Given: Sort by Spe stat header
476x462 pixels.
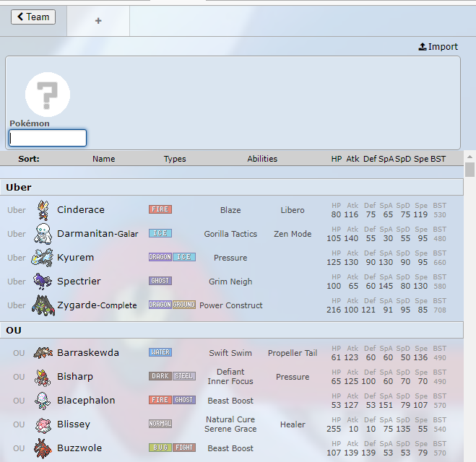Looking at the screenshot, I should coord(421,159).
